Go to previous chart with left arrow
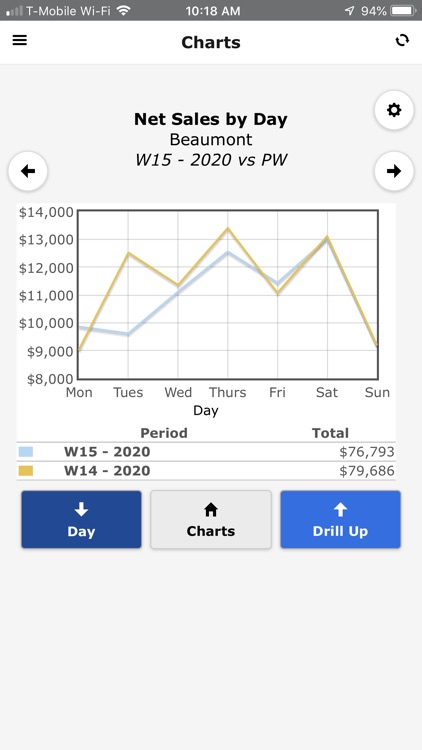 [28, 171]
